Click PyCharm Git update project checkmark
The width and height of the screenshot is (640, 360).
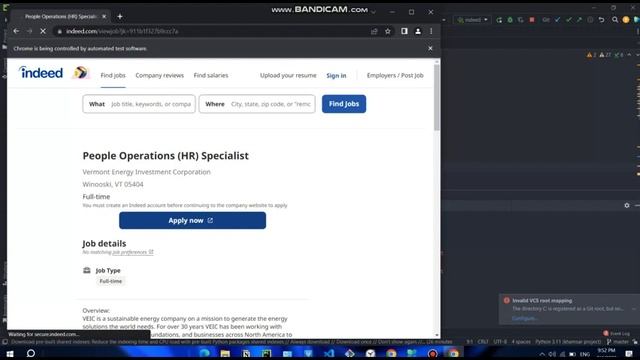558,20
